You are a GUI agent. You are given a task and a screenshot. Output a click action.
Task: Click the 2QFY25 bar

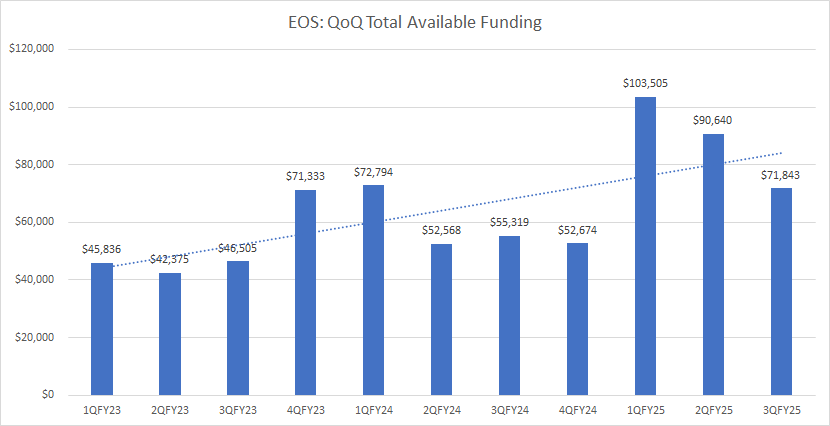click(714, 264)
